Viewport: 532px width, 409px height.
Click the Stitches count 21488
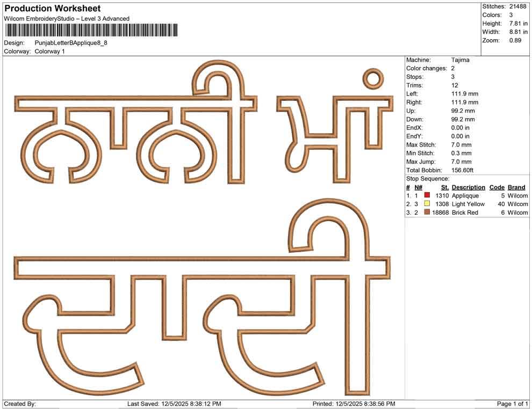[517, 6]
